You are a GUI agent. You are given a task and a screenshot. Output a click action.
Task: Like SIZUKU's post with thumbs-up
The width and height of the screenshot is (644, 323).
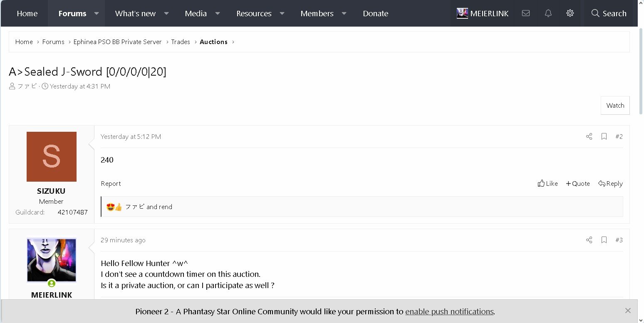[x=547, y=183]
